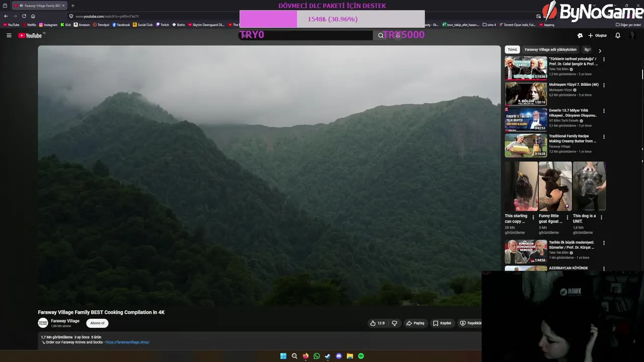The height and width of the screenshot is (362, 644).
Task: Open options for 'This dog is a UNIT' short
Action: [601, 217]
